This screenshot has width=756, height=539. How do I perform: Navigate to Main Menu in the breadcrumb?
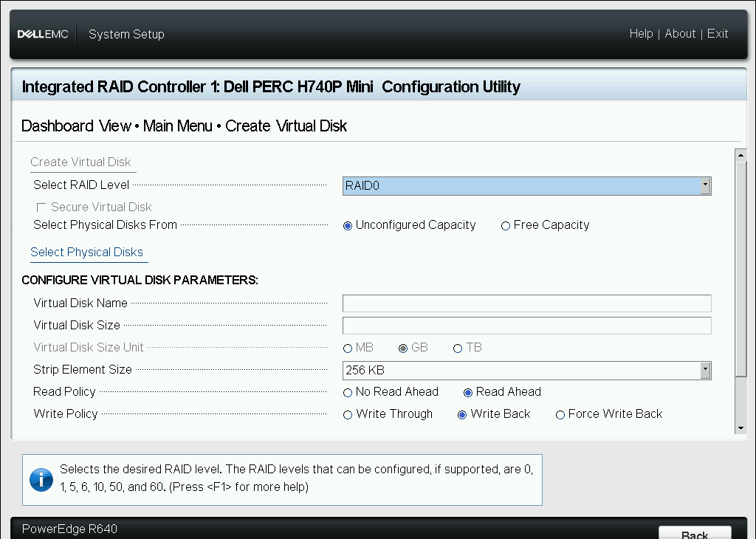coord(178,126)
